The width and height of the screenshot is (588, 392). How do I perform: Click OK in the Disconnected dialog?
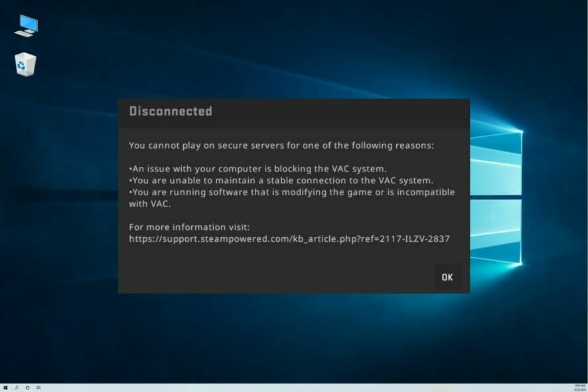(x=447, y=277)
